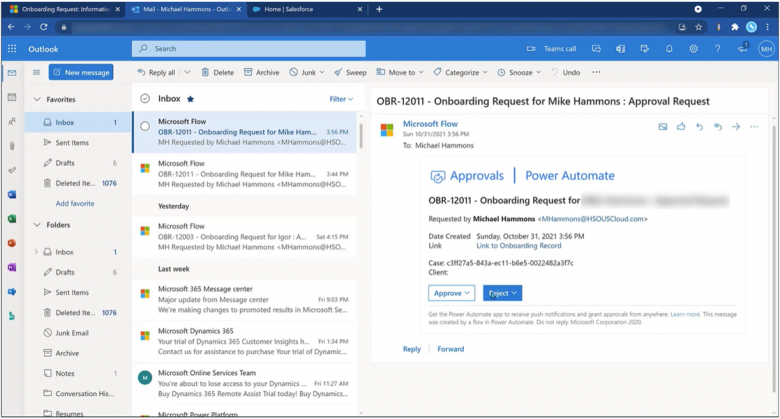This screenshot has width=780, height=419.
Task: Open People in the left app rail
Action: click(x=12, y=121)
